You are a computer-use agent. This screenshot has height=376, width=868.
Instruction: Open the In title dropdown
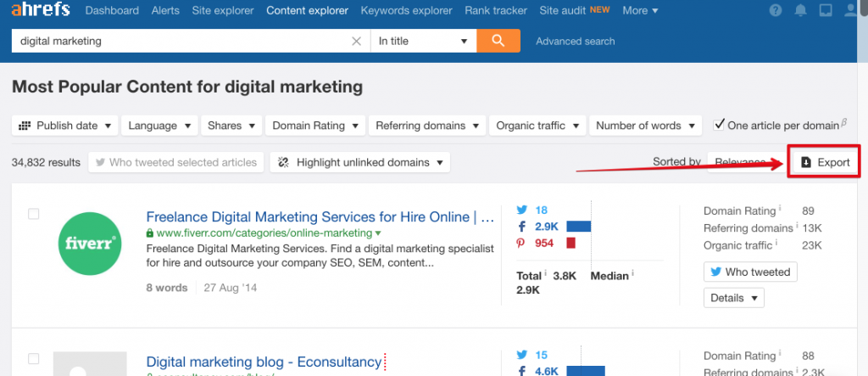pyautogui.click(x=423, y=41)
